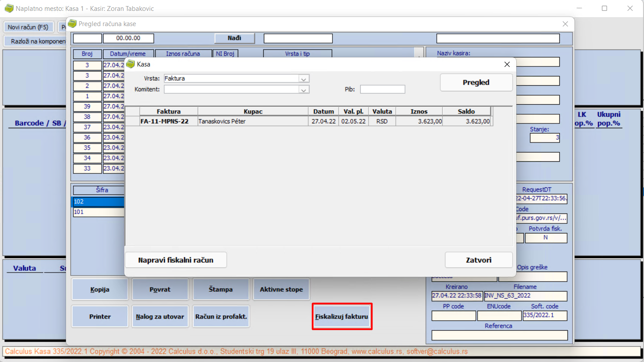Sort by the Faktura column header
644x362 pixels.
(169, 111)
